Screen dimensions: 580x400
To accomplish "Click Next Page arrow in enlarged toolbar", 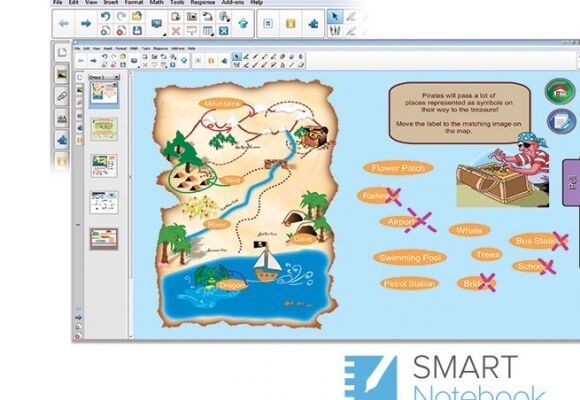I will [x=86, y=23].
